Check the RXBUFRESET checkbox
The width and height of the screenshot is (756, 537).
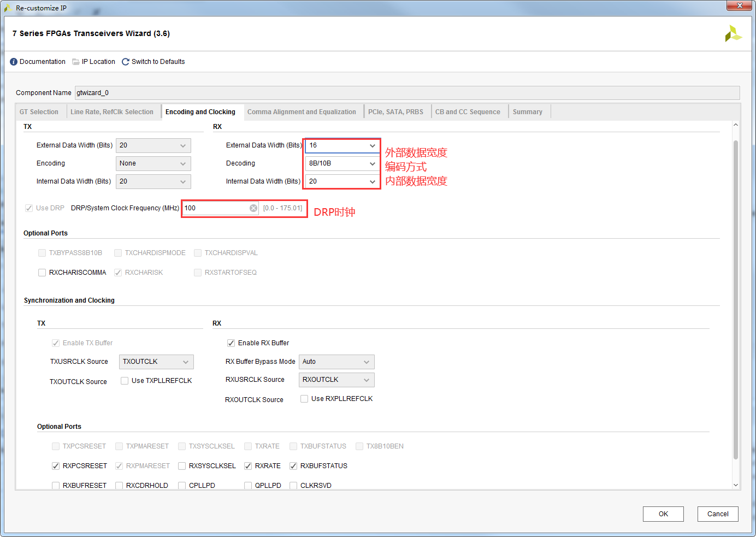56,486
